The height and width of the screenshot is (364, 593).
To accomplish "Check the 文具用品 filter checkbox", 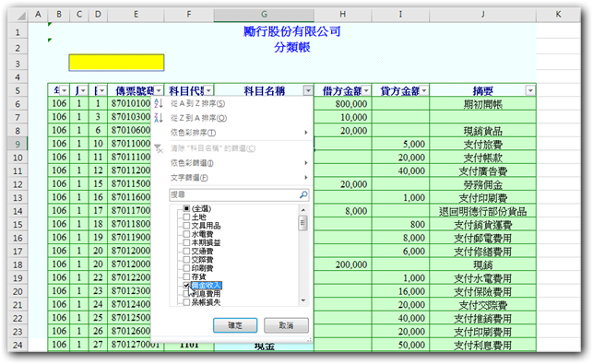I will click(186, 226).
